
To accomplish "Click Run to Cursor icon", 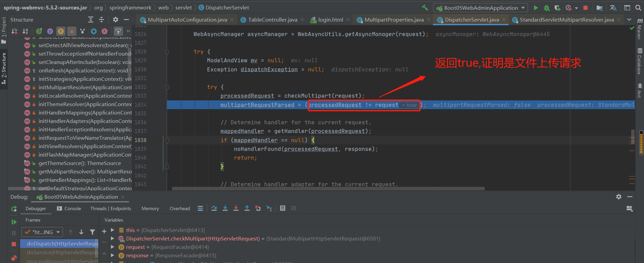I will click(x=269, y=208).
